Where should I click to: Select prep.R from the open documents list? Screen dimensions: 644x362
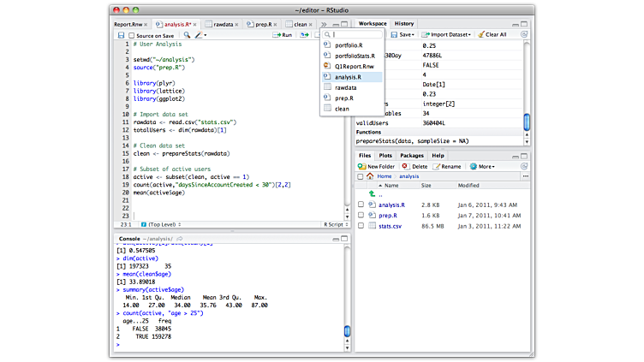click(344, 98)
